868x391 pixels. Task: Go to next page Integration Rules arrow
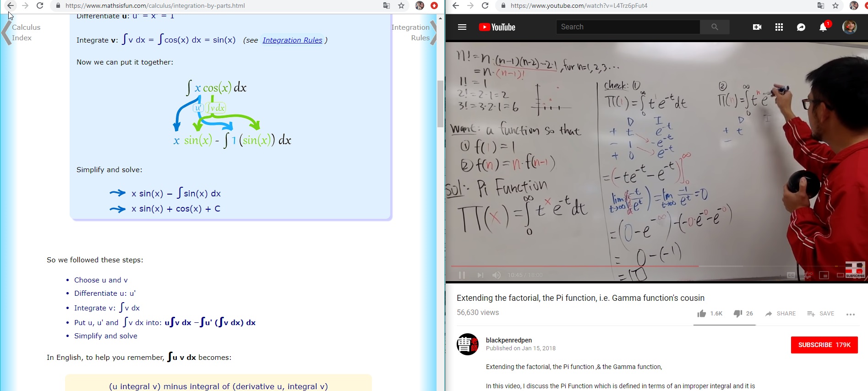[432, 33]
